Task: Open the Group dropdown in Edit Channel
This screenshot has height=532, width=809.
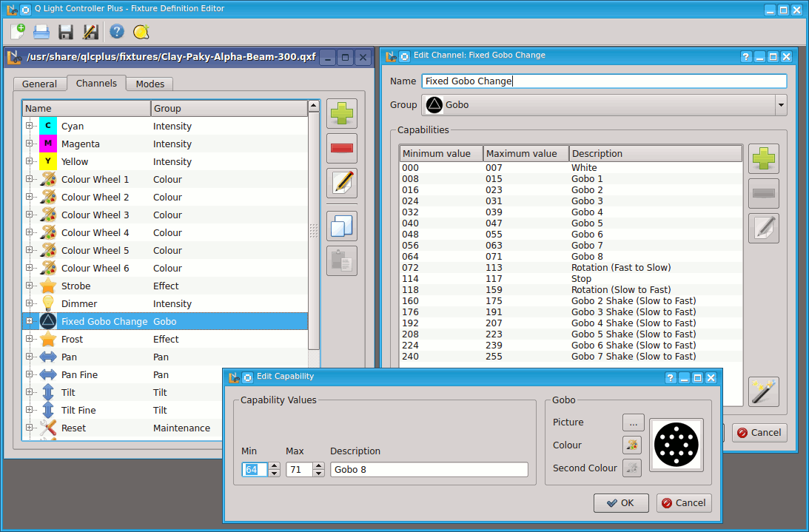Action: [x=781, y=104]
